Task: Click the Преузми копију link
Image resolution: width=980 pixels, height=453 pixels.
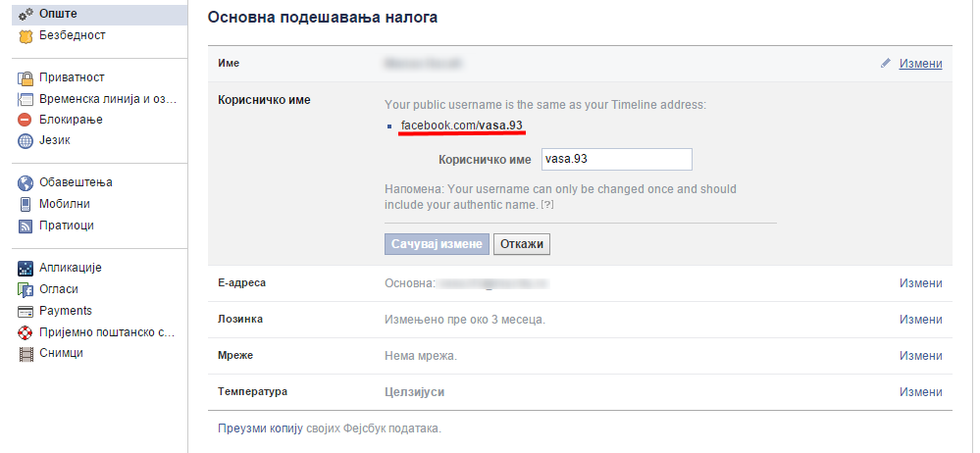Action: coord(254,428)
